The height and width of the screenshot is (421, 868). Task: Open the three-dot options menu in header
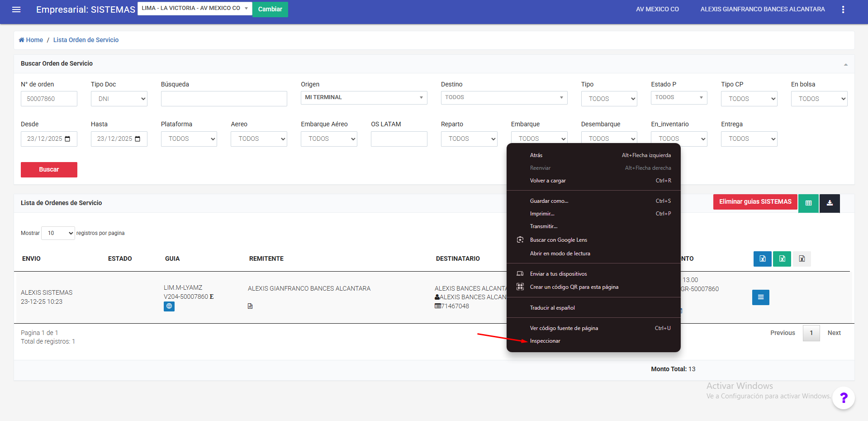point(843,10)
